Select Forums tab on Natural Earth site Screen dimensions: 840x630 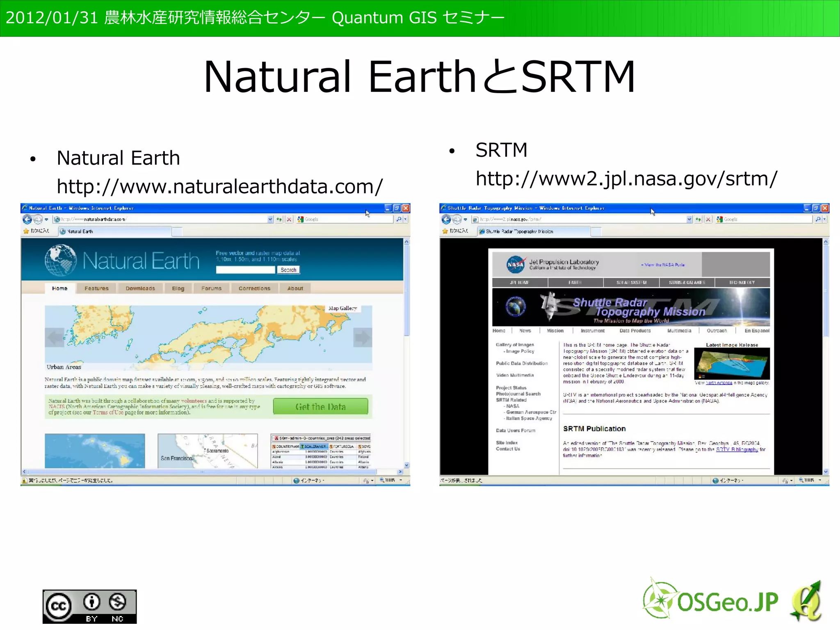(211, 289)
